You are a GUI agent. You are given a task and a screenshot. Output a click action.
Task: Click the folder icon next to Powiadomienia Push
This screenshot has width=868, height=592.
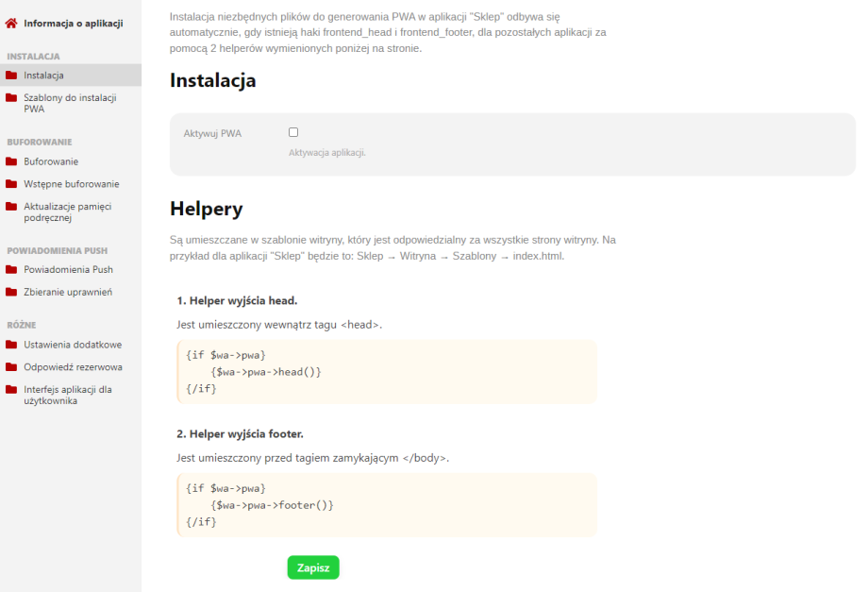(x=11, y=270)
